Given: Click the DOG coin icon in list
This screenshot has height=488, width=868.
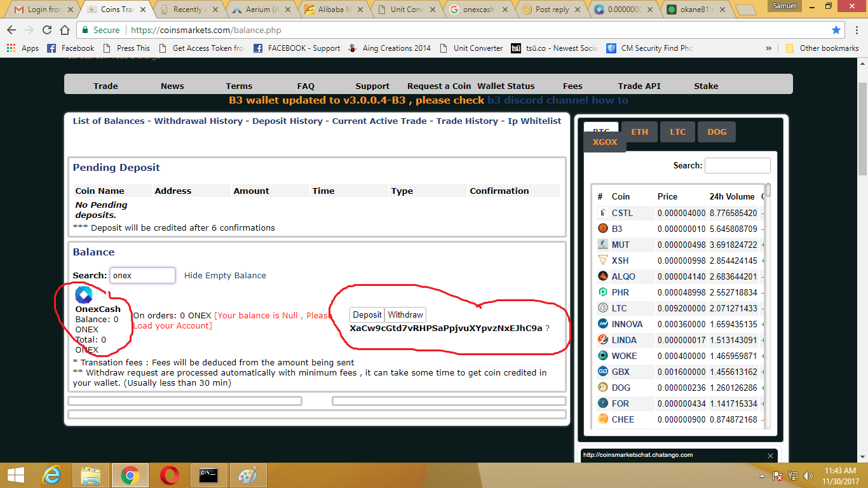Looking at the screenshot, I should coord(603,388).
